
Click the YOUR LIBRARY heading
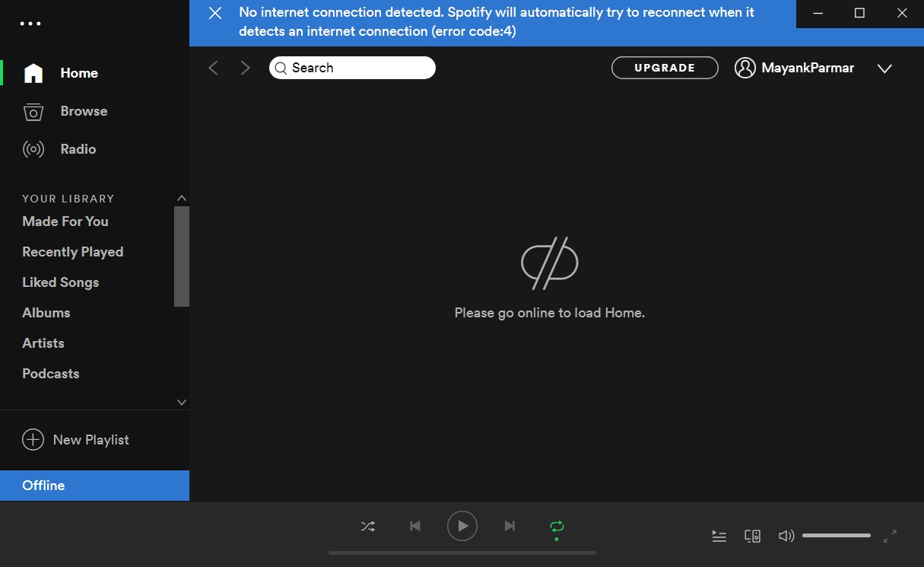(x=68, y=199)
